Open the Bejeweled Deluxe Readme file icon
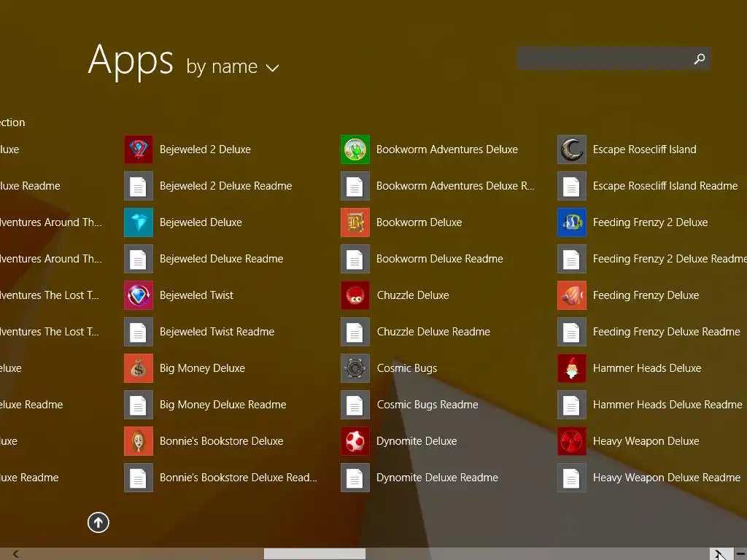Viewport: 747px width, 560px height. [x=139, y=259]
